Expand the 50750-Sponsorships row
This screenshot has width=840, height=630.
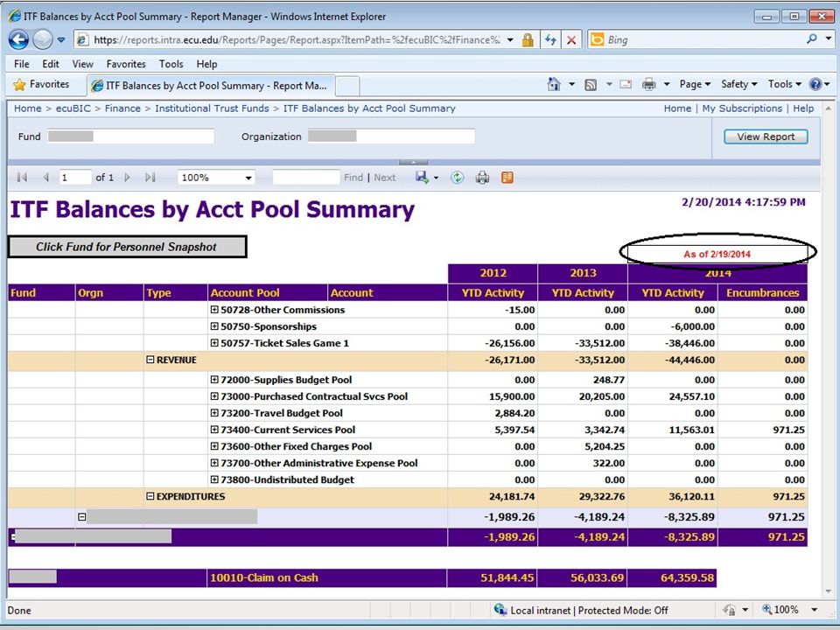click(x=214, y=326)
